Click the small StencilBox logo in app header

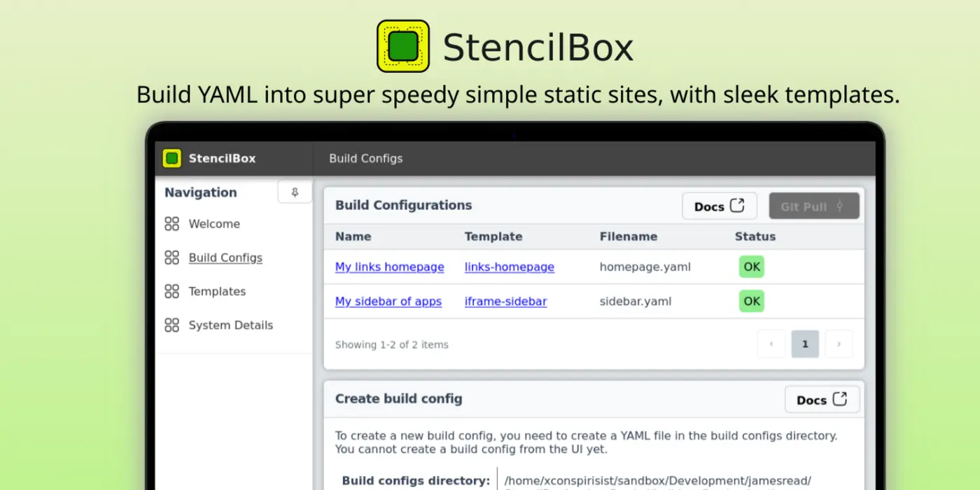click(x=171, y=158)
